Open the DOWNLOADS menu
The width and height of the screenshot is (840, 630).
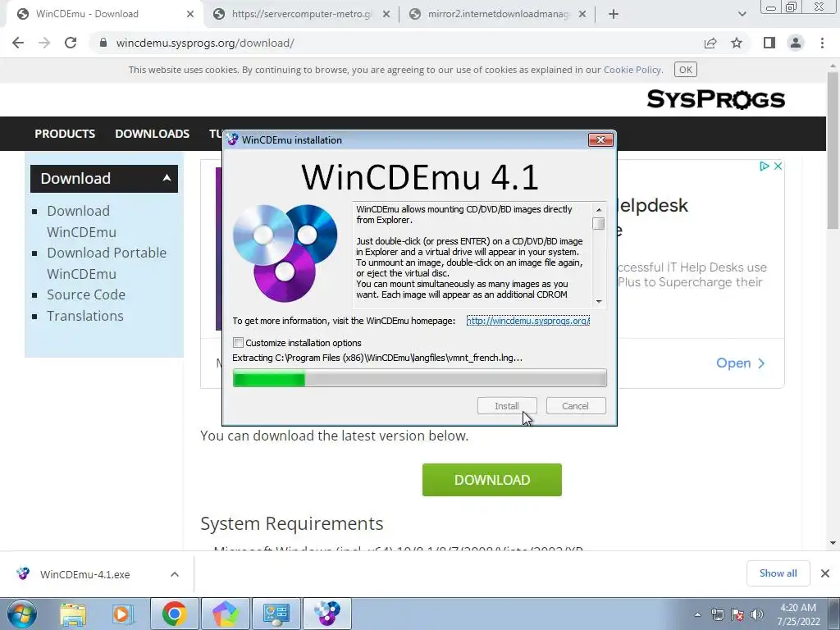[152, 134]
